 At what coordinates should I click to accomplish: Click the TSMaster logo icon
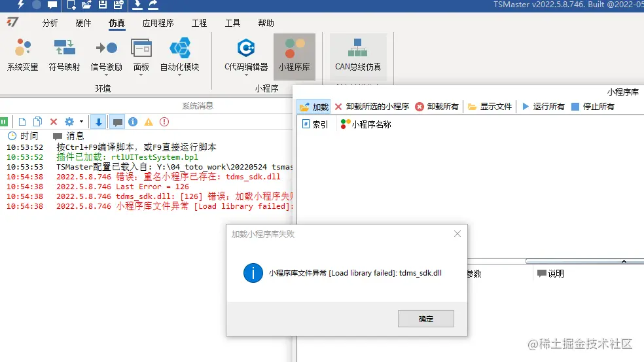[x=12, y=22]
